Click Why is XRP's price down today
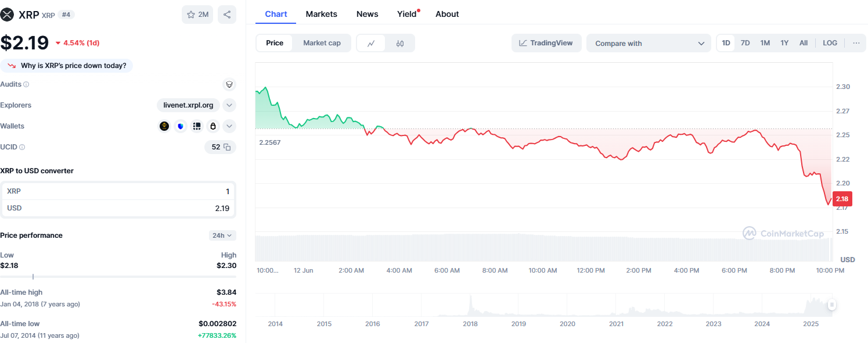Viewport: 868px width, 343px height. point(67,66)
